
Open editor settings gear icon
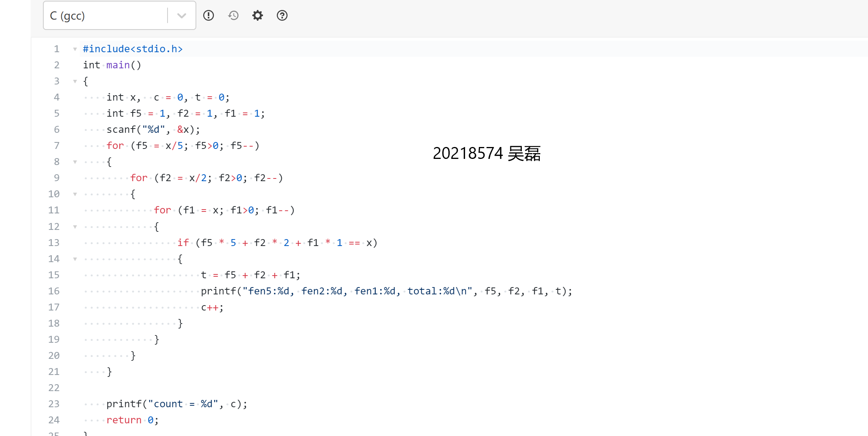[258, 15]
